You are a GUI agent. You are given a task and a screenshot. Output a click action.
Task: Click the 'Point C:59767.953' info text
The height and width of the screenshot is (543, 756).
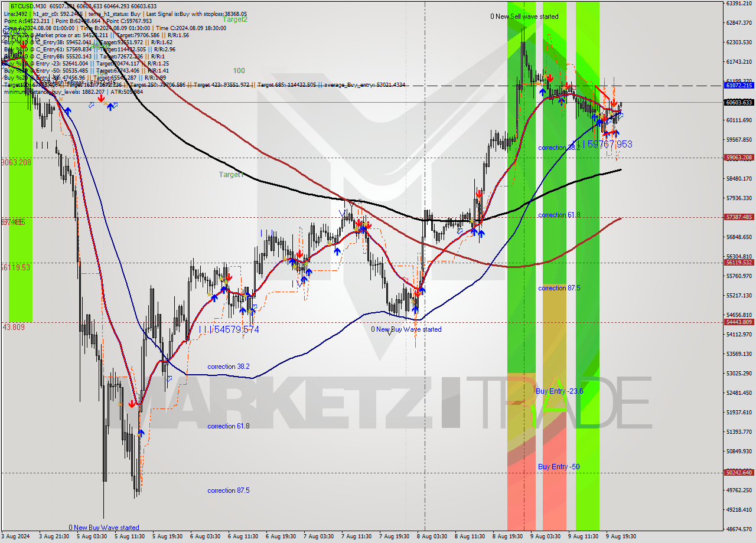[x=129, y=21]
